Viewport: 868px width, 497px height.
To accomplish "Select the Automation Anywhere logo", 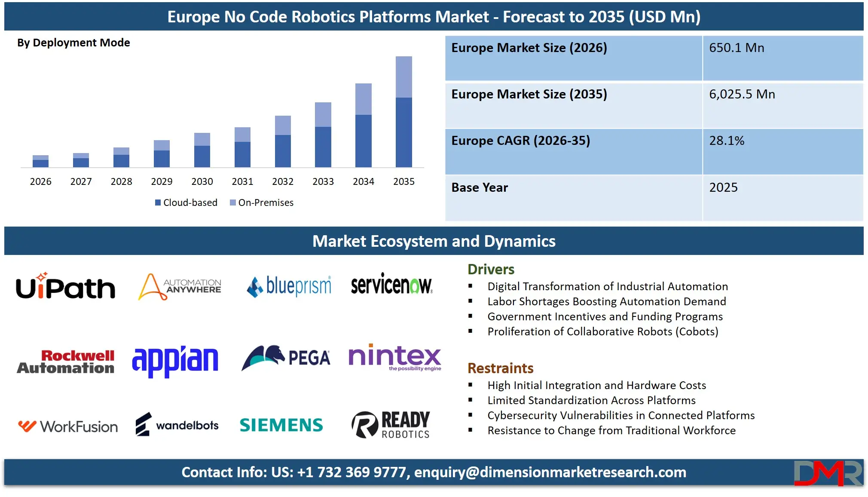I will (180, 287).
